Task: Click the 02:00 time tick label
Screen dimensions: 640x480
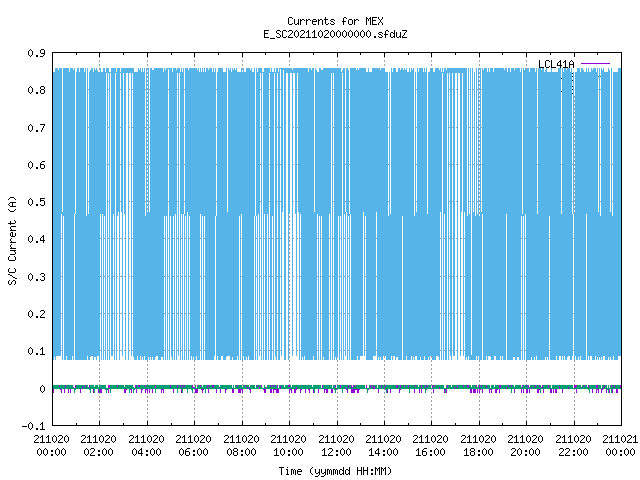Action: 98,446
